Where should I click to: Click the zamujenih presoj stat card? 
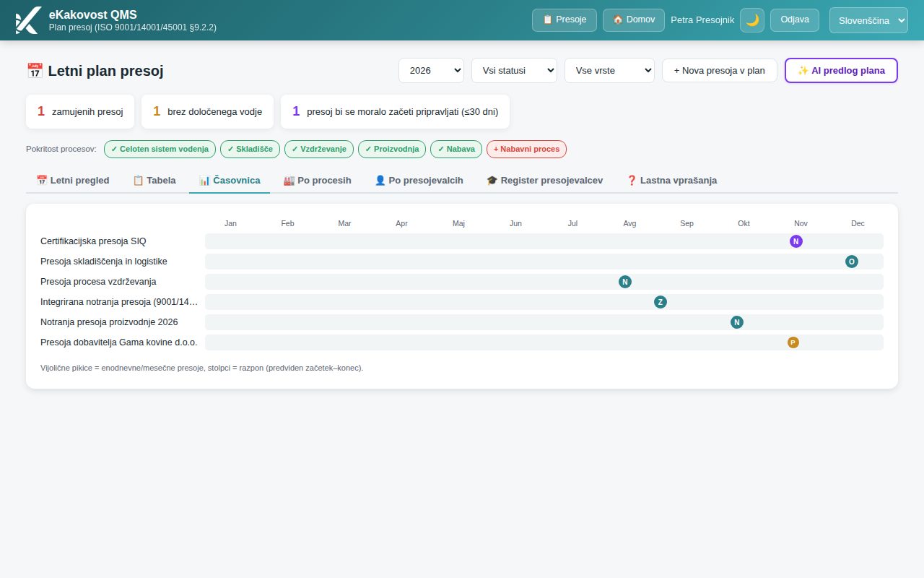pyautogui.click(x=80, y=111)
